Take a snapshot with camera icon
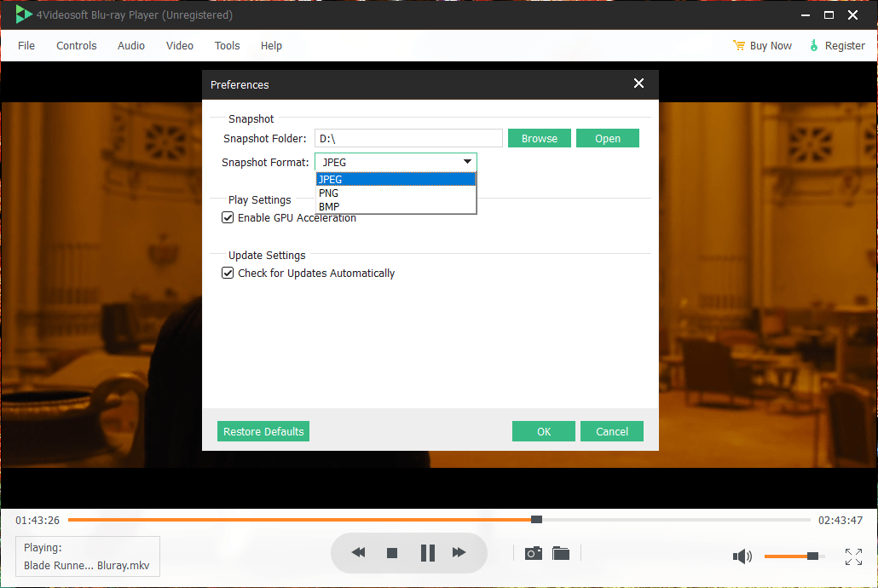Image resolution: width=878 pixels, height=588 pixels. click(x=534, y=553)
